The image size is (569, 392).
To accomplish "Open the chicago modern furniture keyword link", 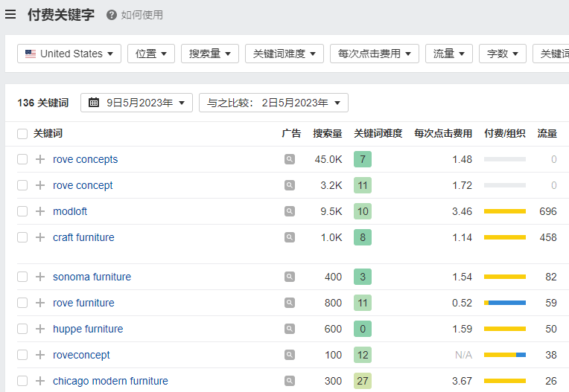I will point(110,381).
